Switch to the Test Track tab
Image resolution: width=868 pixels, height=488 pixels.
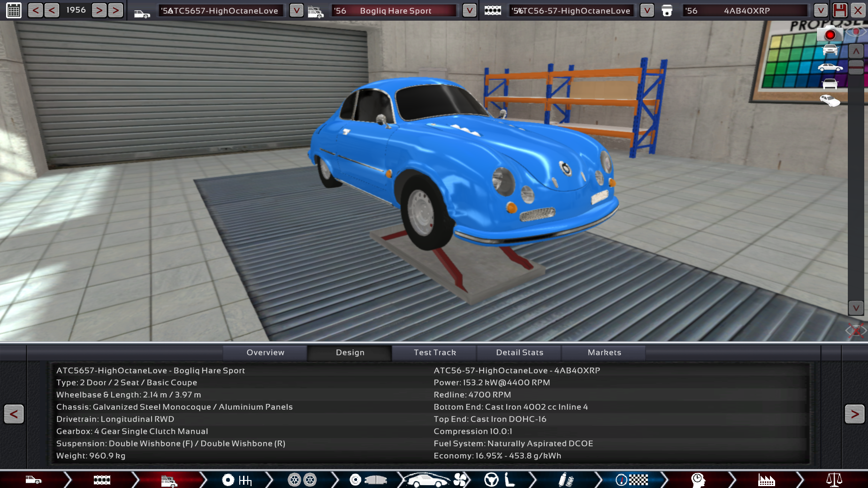click(x=434, y=353)
